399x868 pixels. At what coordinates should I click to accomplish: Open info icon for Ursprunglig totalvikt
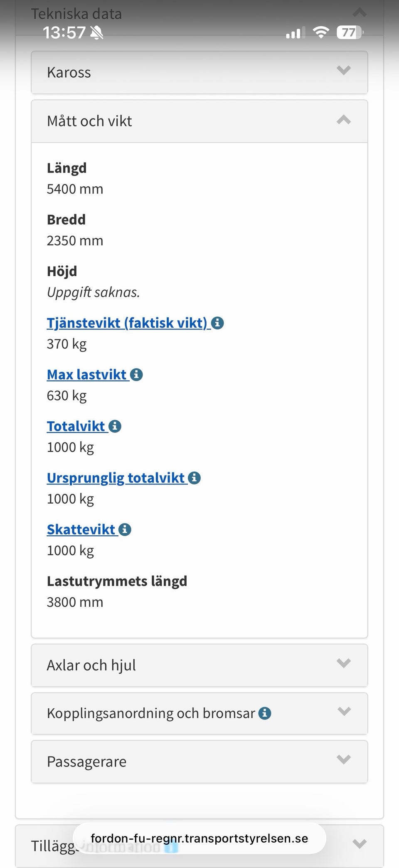[x=194, y=478]
